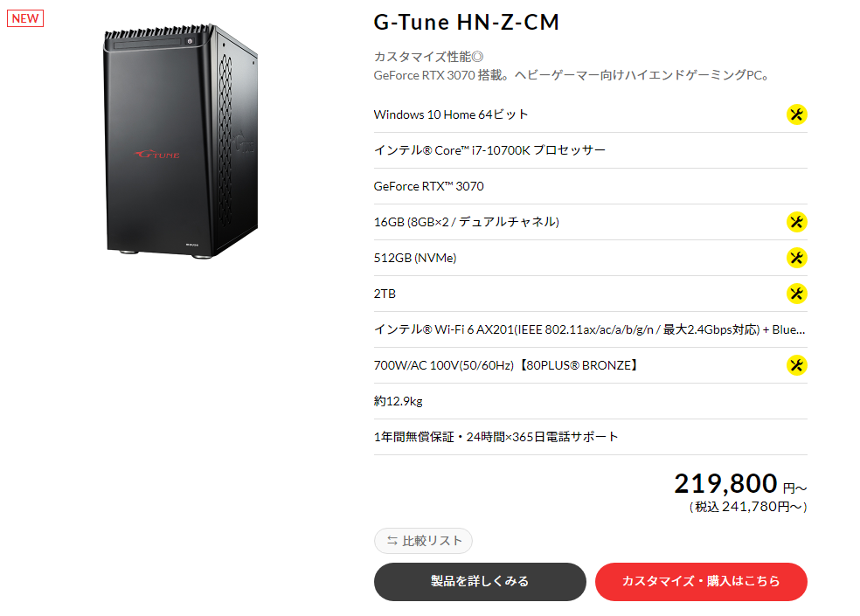Click the tax-included price 241,780円

coord(748,507)
